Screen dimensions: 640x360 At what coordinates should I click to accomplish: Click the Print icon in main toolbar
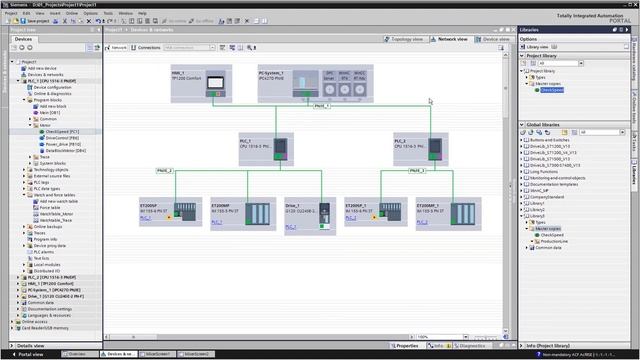coord(56,21)
